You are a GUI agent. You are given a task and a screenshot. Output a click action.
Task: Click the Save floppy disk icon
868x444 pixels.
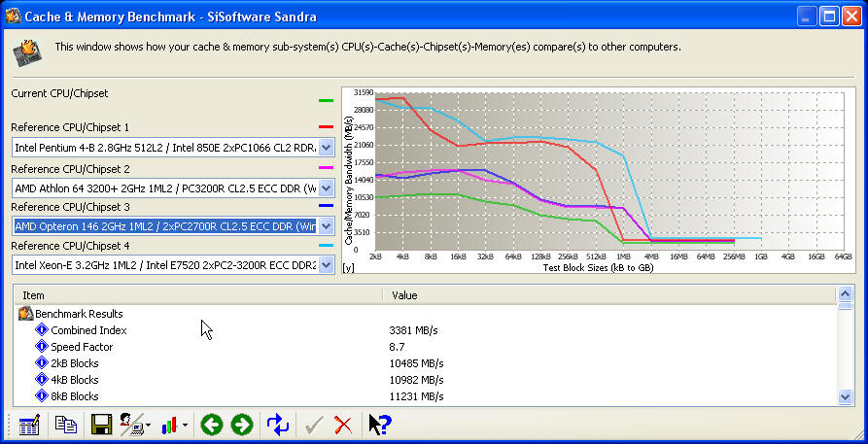point(101,425)
